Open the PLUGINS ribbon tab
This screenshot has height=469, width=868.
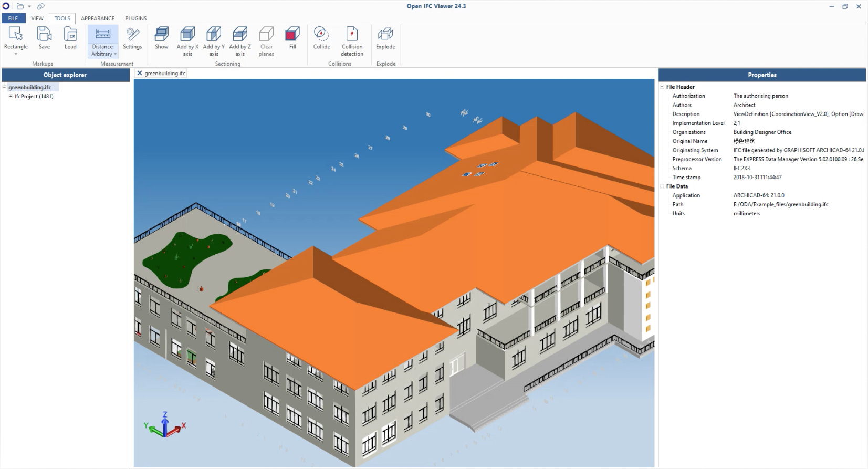tap(135, 18)
